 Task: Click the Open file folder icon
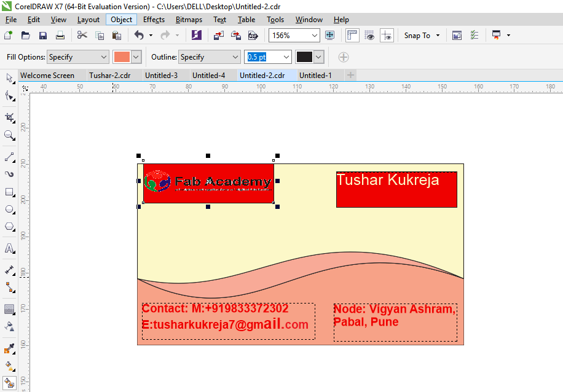25,35
